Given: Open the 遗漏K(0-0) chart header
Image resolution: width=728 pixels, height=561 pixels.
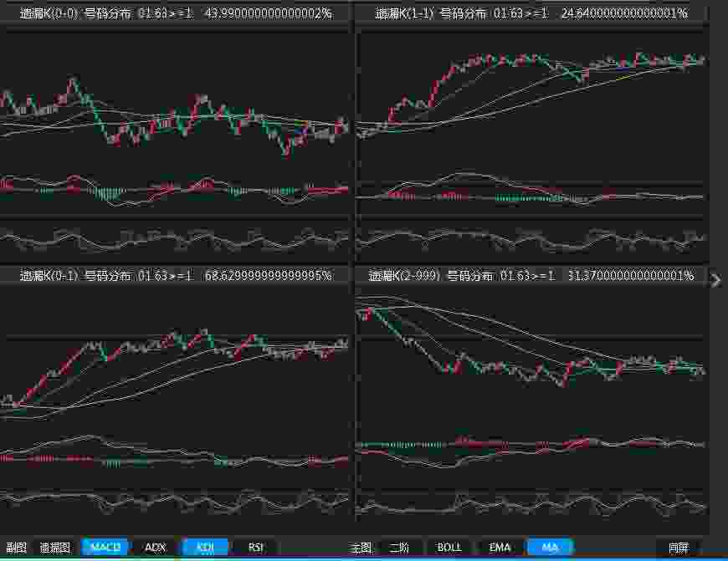Looking at the screenshot, I should click(x=176, y=13).
